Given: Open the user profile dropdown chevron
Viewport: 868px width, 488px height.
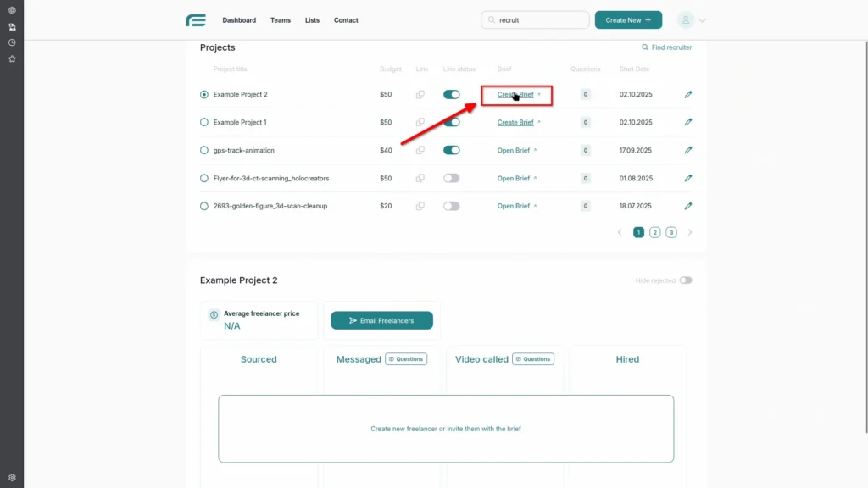Looking at the screenshot, I should click(x=703, y=19).
